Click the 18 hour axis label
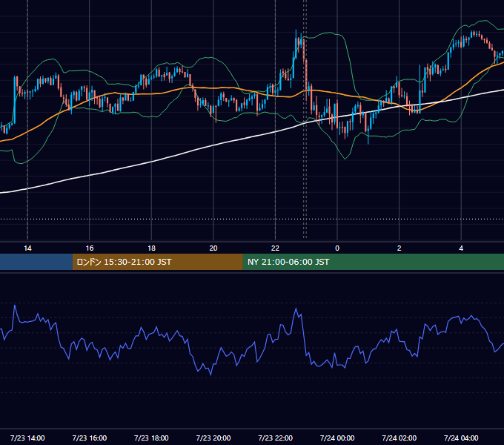 pyautogui.click(x=151, y=248)
